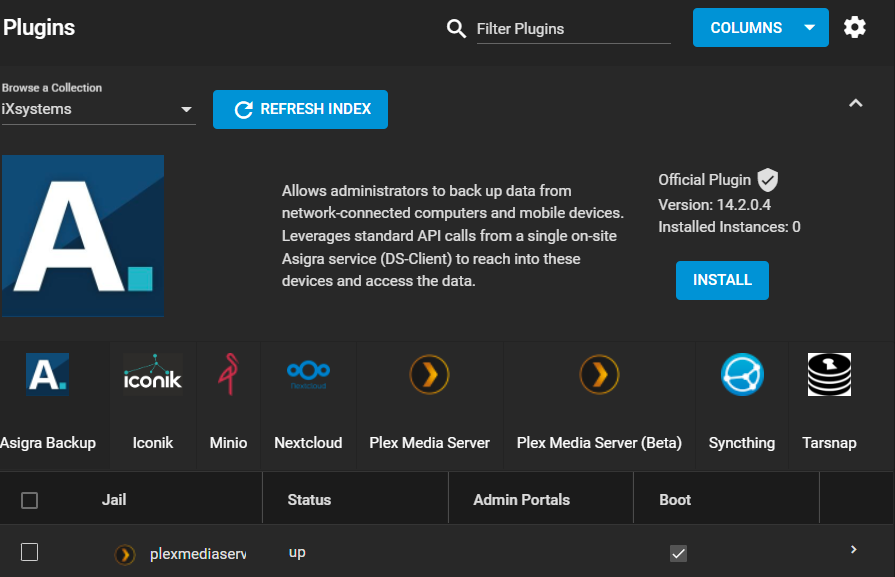Select the Minio flamingo icon
Viewport: 895px width, 577px height.
point(228,374)
